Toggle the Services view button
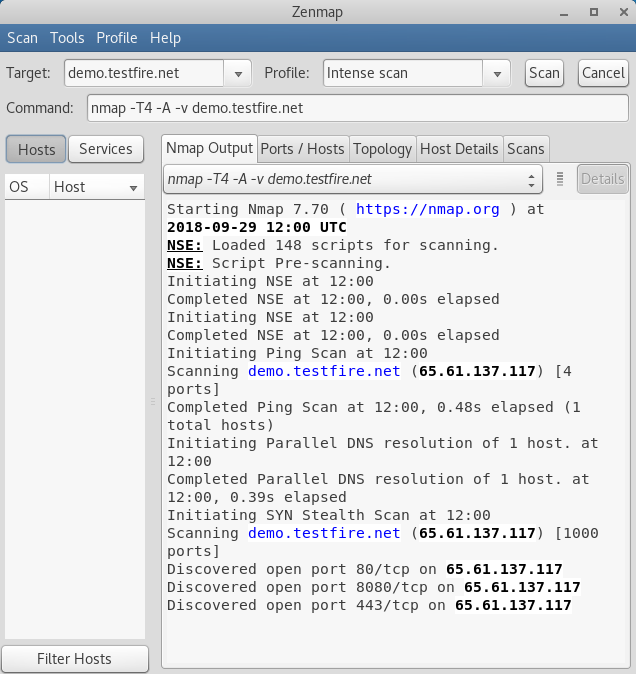 pos(106,149)
